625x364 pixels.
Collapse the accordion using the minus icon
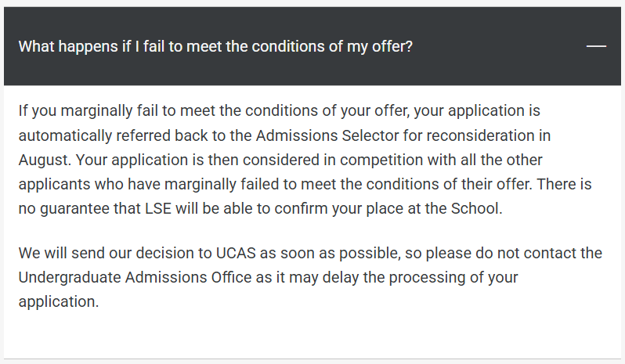[596, 46]
